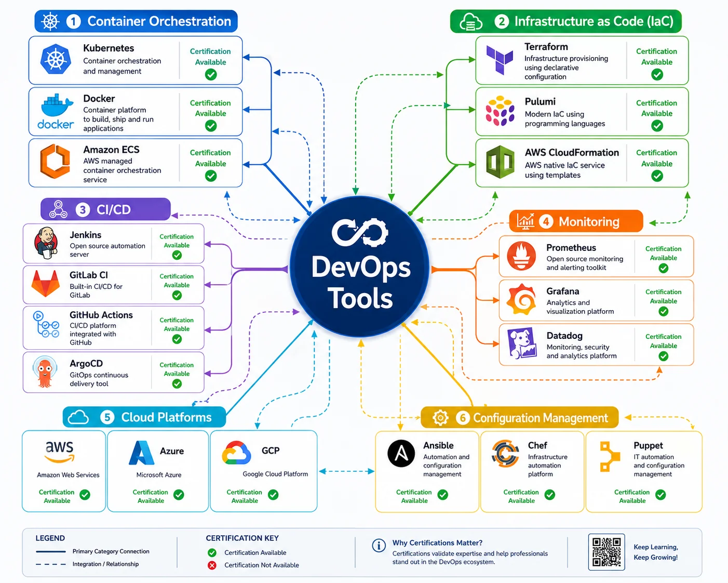
Task: Click the 'Keep Learning, Keep Growing!' text
Action: point(656,552)
